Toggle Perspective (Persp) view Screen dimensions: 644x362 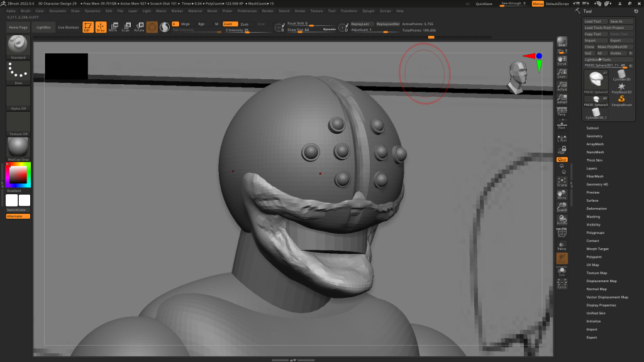point(562,111)
